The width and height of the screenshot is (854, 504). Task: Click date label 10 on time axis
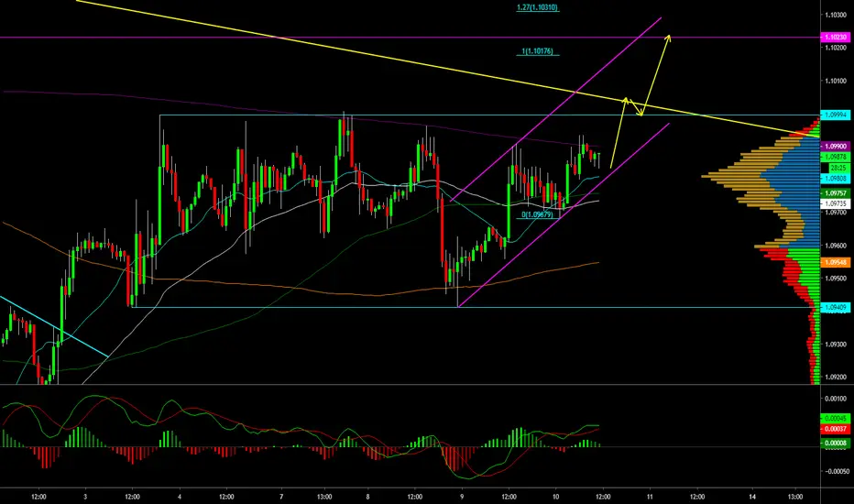(x=555, y=497)
